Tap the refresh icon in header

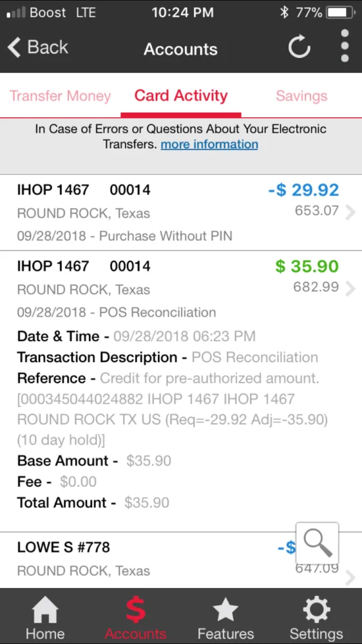299,46
